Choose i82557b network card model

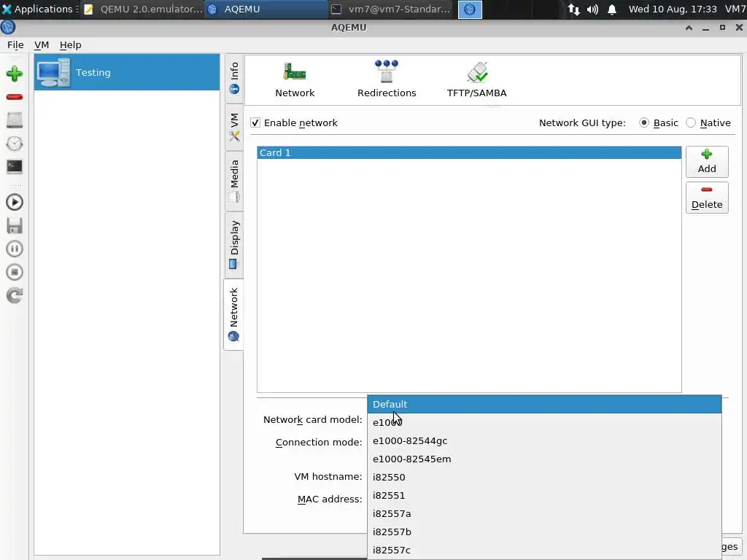pos(544,532)
